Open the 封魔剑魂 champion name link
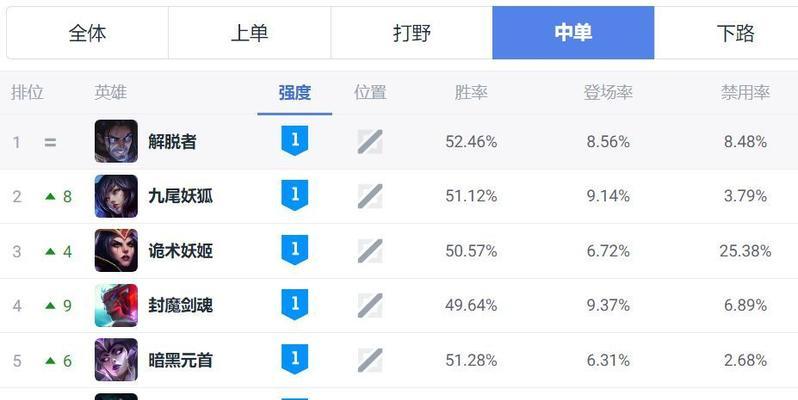The width and height of the screenshot is (798, 400). (x=180, y=305)
